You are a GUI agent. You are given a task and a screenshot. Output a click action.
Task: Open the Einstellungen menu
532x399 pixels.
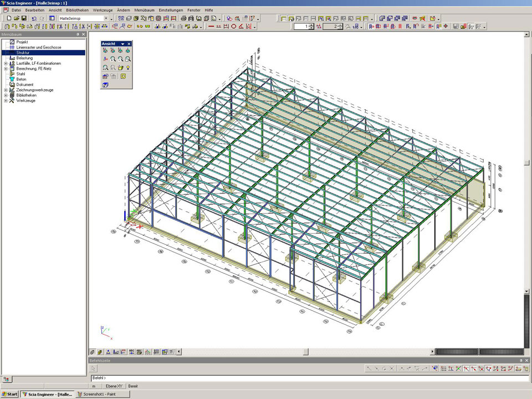point(171,10)
